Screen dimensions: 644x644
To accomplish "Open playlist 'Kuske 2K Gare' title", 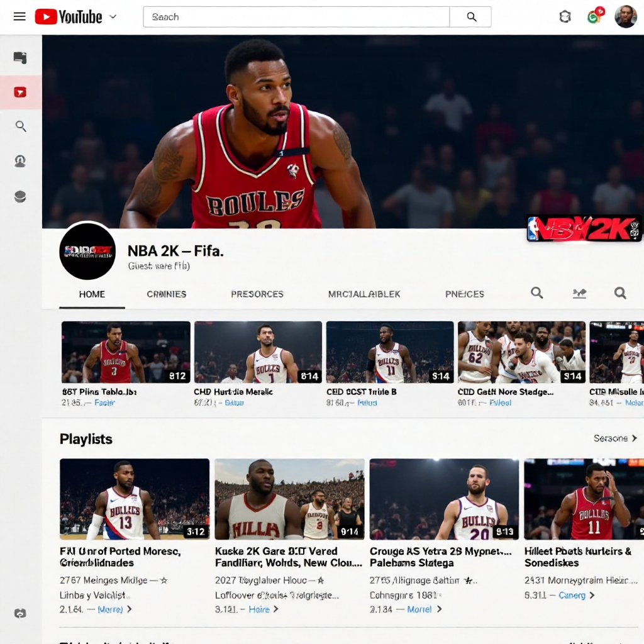I will click(x=288, y=557).
